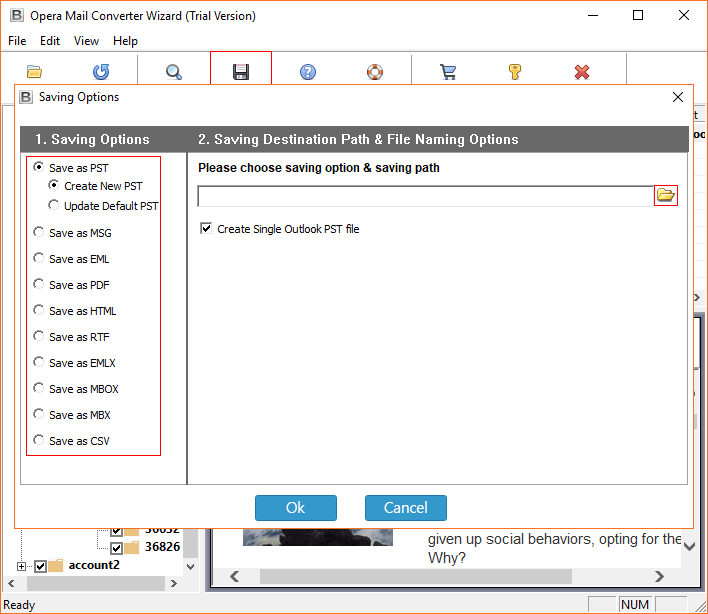Close the Saving Options dialog
Image resolution: width=708 pixels, height=614 pixels.
677,97
